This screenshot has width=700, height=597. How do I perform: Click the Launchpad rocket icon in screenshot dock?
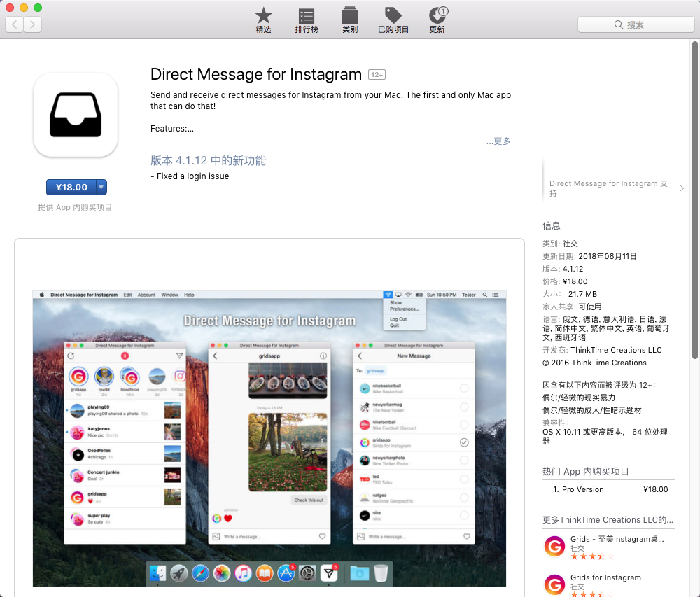pos(179,573)
